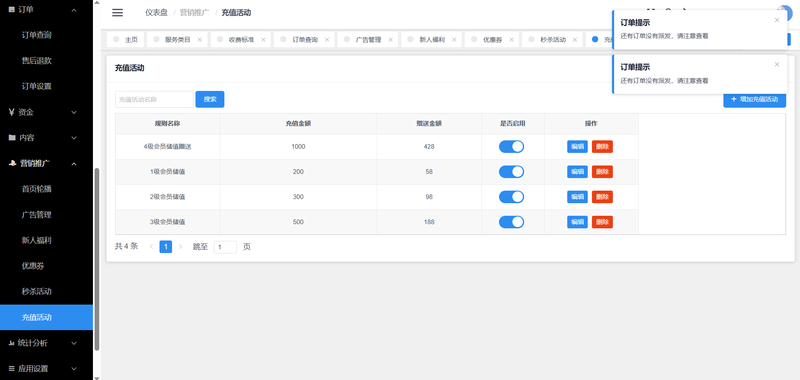Viewport: 800px width, 380px height.
Task: Close the 广告管理 tab
Action: coord(390,39)
